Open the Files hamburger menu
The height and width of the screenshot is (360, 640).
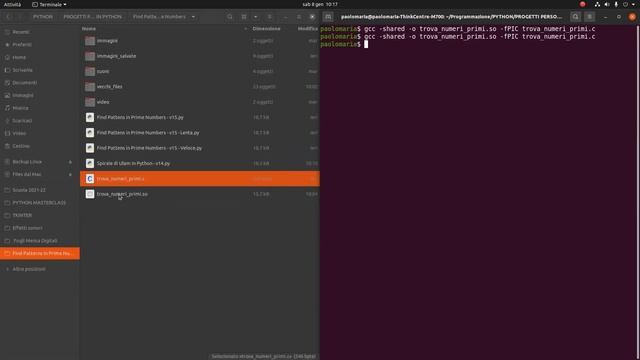coord(269,17)
